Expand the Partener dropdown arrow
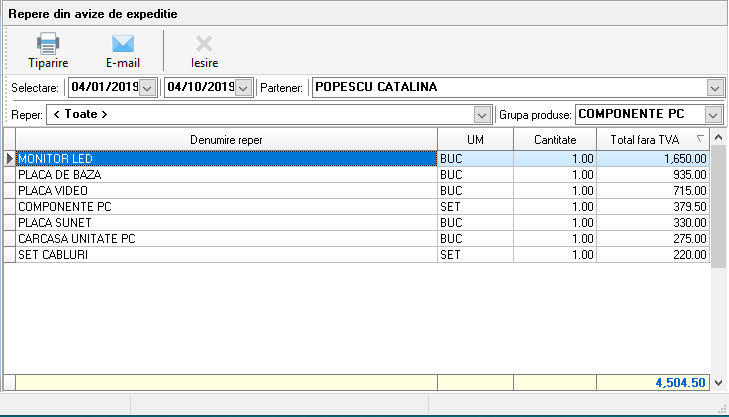The width and height of the screenshot is (729, 417). point(715,88)
